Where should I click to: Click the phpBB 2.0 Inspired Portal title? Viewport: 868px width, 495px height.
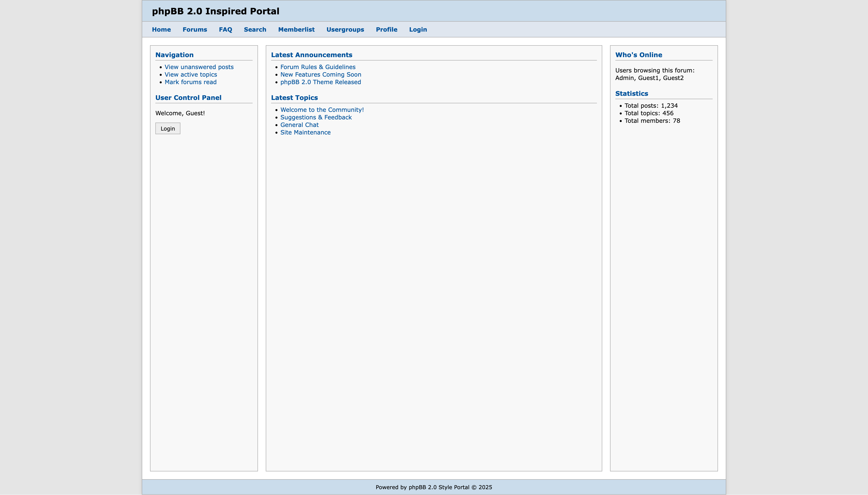[x=215, y=11]
